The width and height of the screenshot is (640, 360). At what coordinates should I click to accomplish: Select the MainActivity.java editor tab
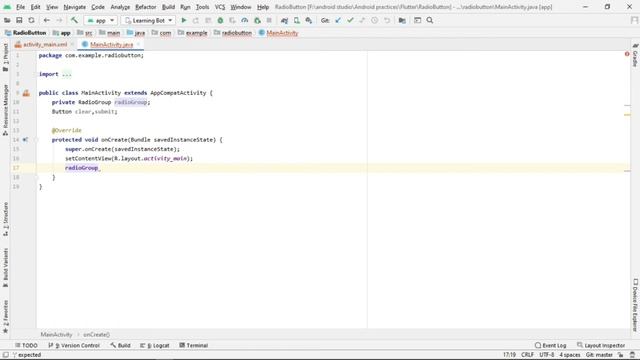[111, 44]
